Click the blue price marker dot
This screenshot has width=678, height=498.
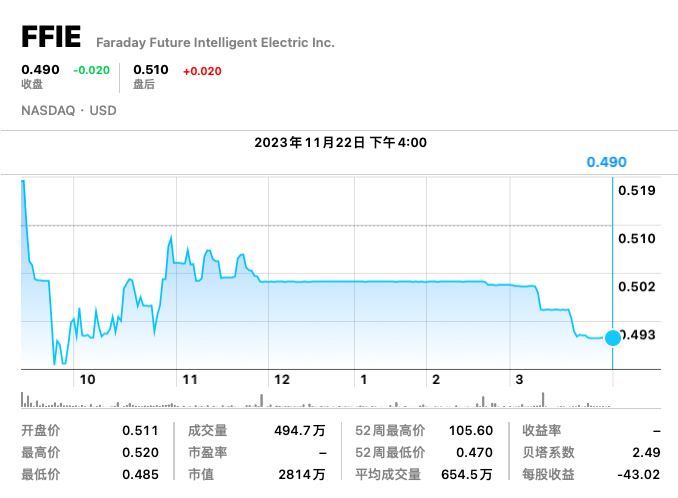point(613,338)
